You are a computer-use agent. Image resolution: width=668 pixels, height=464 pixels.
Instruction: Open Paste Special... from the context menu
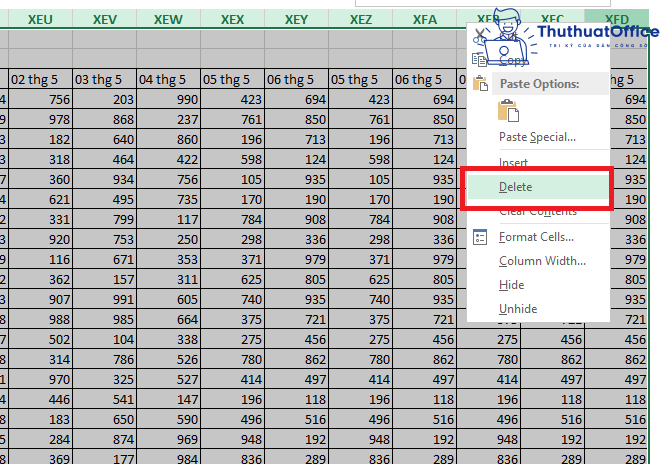(537, 137)
